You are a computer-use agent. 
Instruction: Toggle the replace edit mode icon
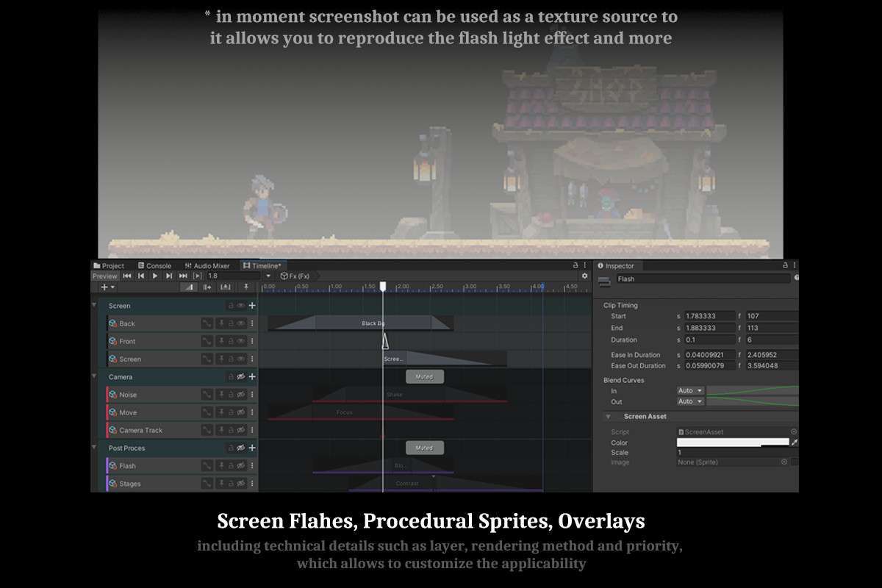[226, 287]
